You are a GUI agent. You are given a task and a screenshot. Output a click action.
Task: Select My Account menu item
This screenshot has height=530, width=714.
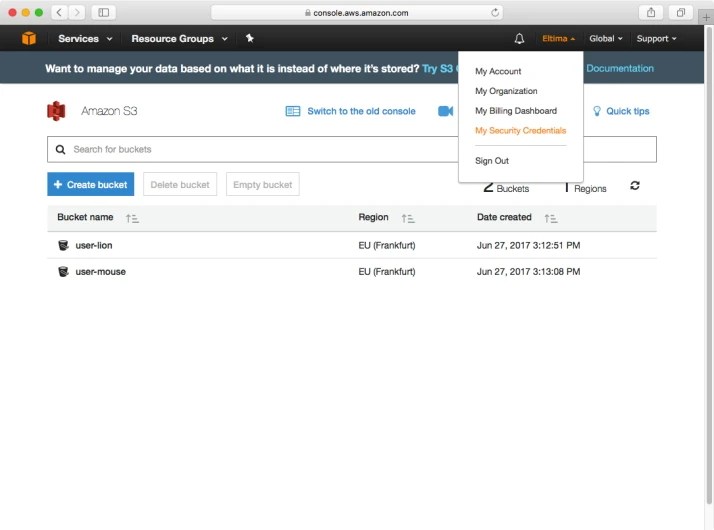point(498,71)
